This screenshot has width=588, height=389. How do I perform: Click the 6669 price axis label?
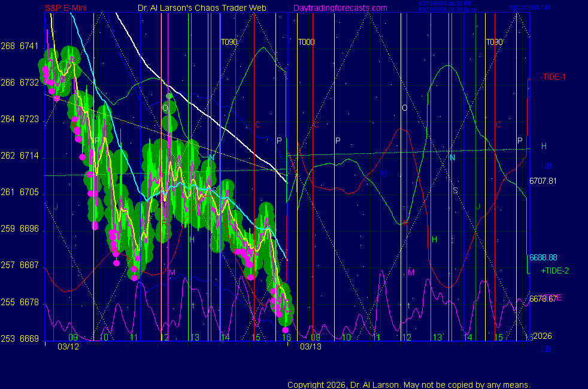coord(29,339)
